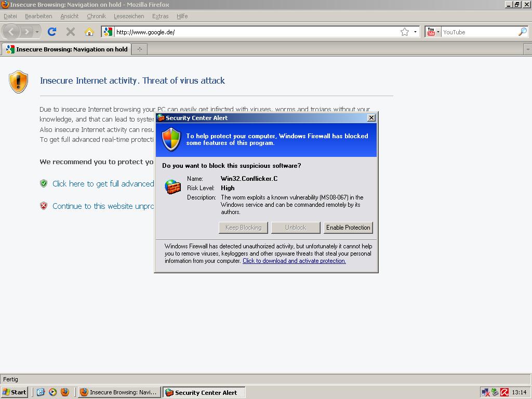Switch to Security Center Alert taskbar button
Viewport: 532px width, 399px height.
[x=204, y=393]
